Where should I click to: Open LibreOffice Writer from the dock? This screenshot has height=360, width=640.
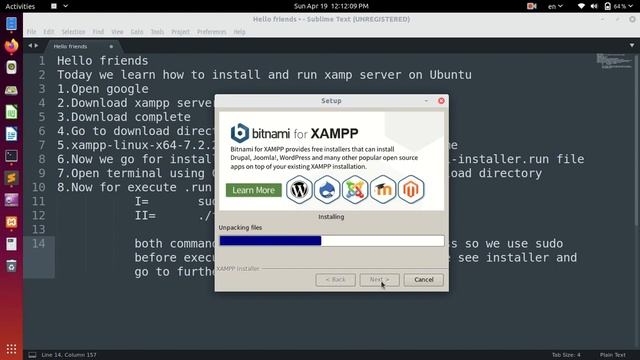click(x=11, y=134)
